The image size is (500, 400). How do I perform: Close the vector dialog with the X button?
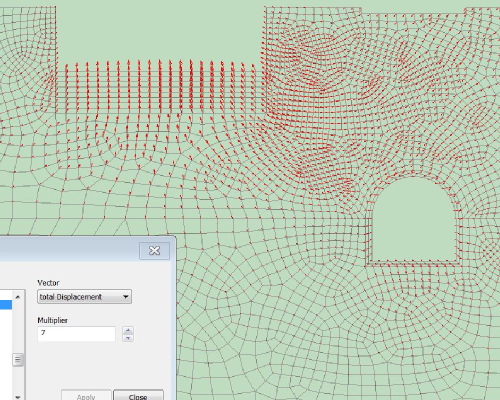tap(154, 251)
